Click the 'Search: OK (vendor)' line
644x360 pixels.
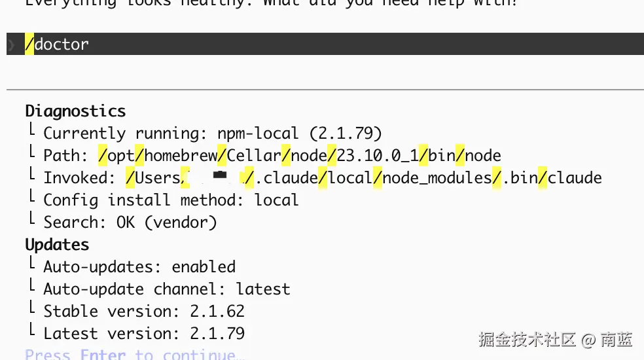[x=130, y=223]
